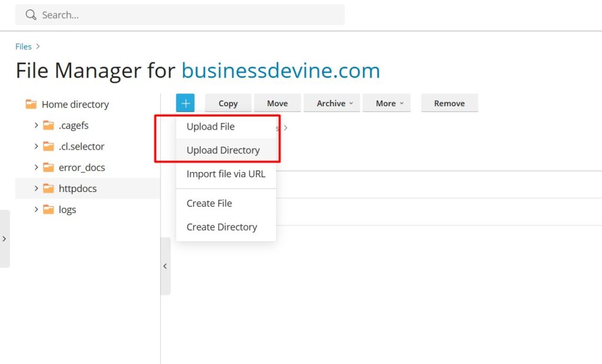
Task: Select Create File menu entry
Action: pos(226,203)
